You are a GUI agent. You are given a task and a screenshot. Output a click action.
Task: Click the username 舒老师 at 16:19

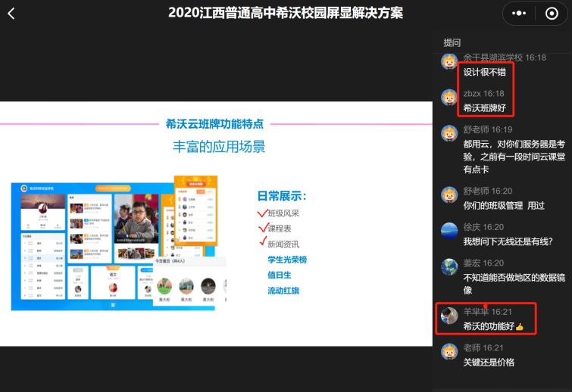477,129
